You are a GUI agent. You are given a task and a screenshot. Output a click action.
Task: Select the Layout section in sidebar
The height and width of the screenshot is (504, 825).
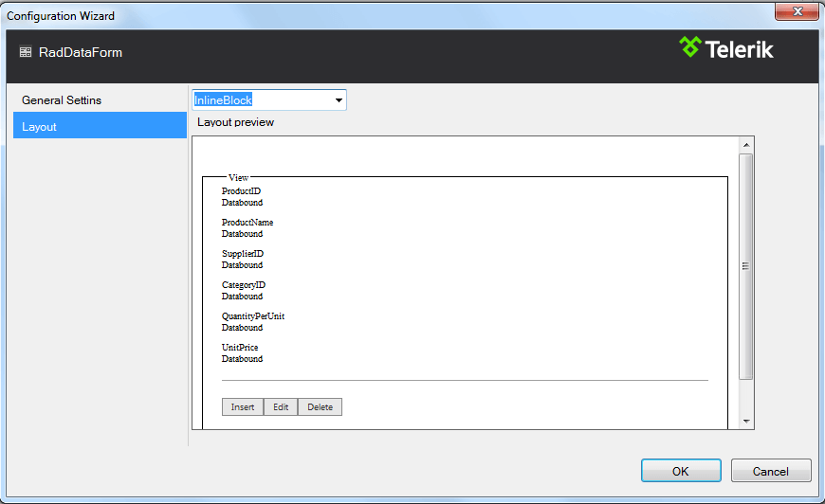click(x=100, y=125)
